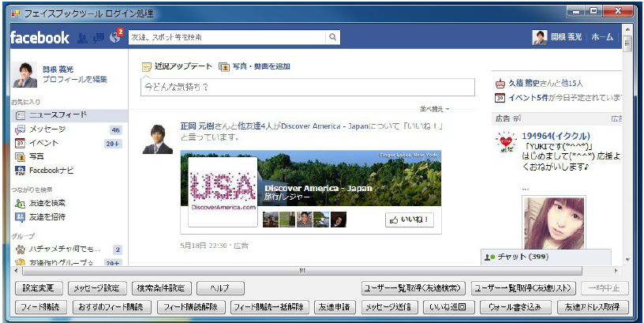Click the ホーム link in header

click(602, 37)
